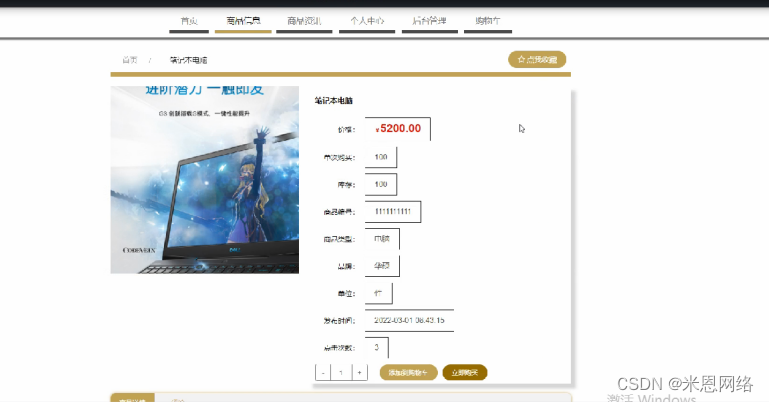Open the 购物车 tab in navigation
Viewport: 769px width, 402px height.
click(488, 21)
